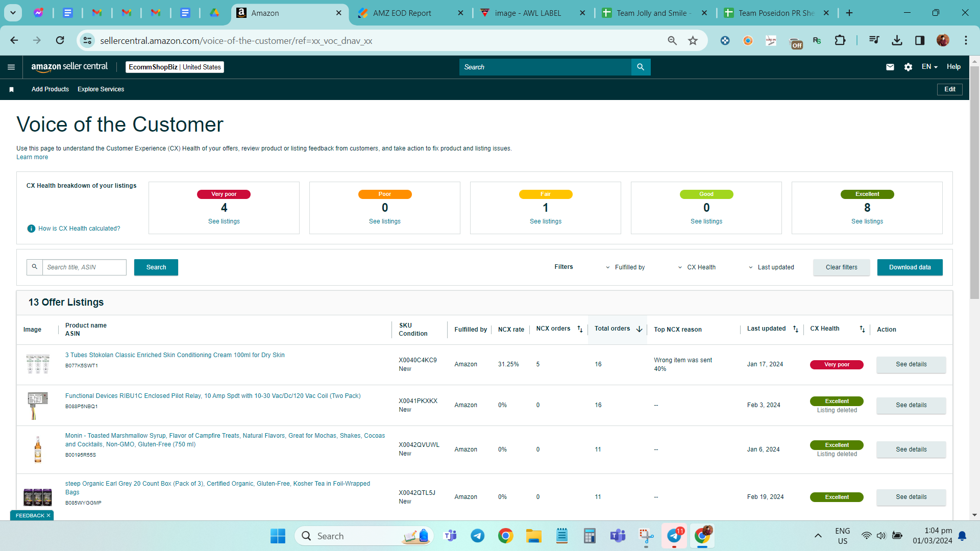This screenshot has width=980, height=551.
Task: Sort by Total orders descending arrow
Action: click(x=639, y=329)
